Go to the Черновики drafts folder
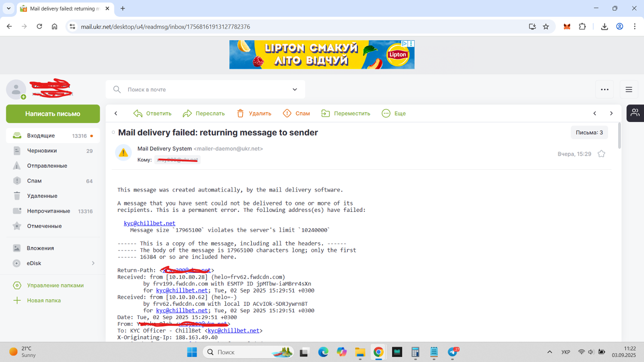 tap(42, 151)
